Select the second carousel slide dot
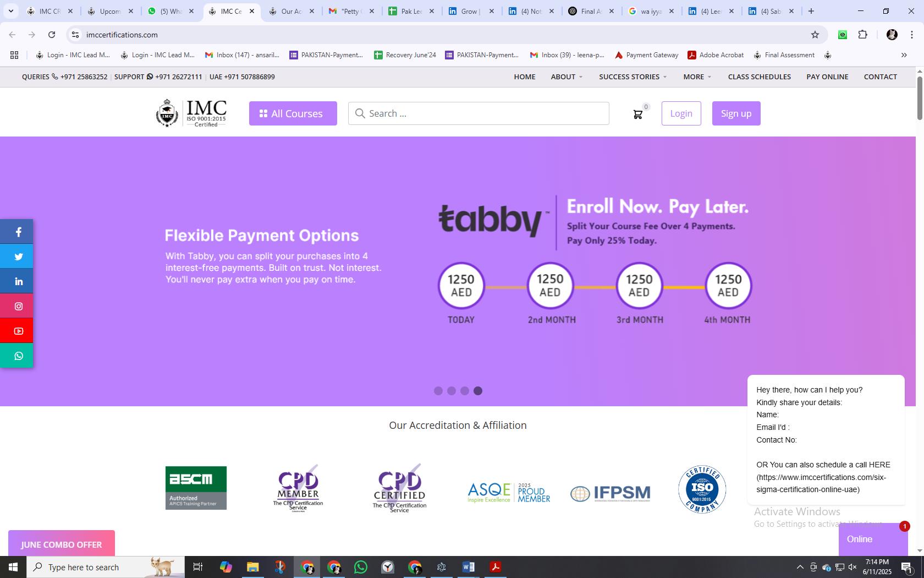Screen dimensions: 924x578 coord(452,391)
